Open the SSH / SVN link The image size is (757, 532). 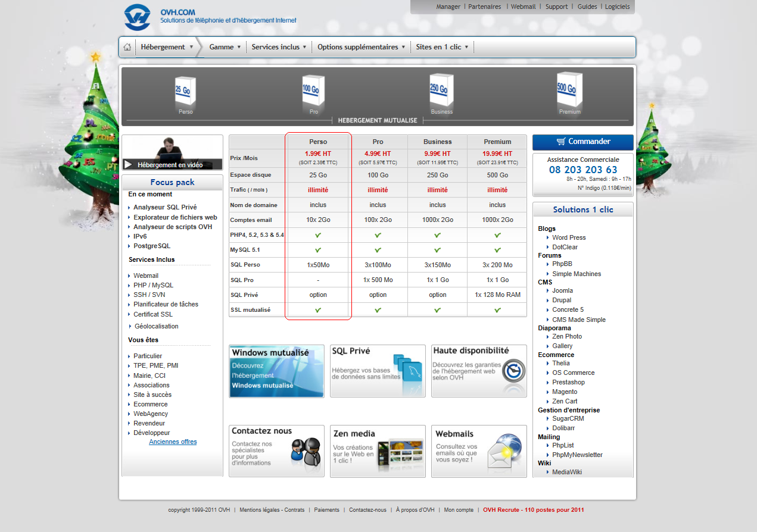pos(149,295)
